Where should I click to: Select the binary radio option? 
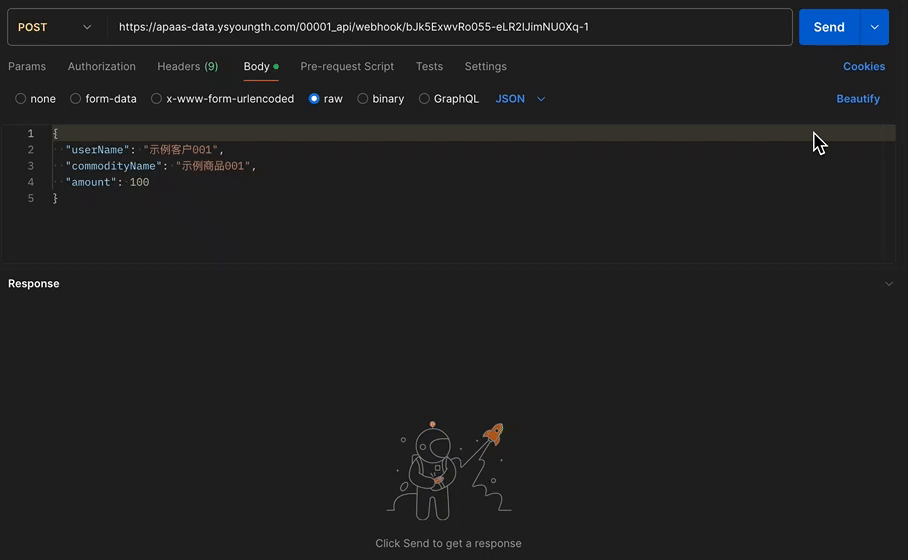pyautogui.click(x=363, y=98)
